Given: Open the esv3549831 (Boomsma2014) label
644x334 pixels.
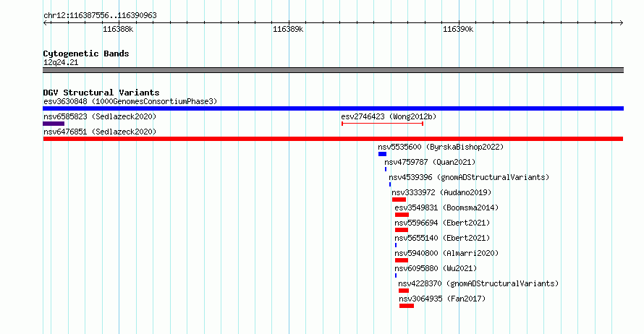Looking at the screenshot, I should click(x=446, y=207).
